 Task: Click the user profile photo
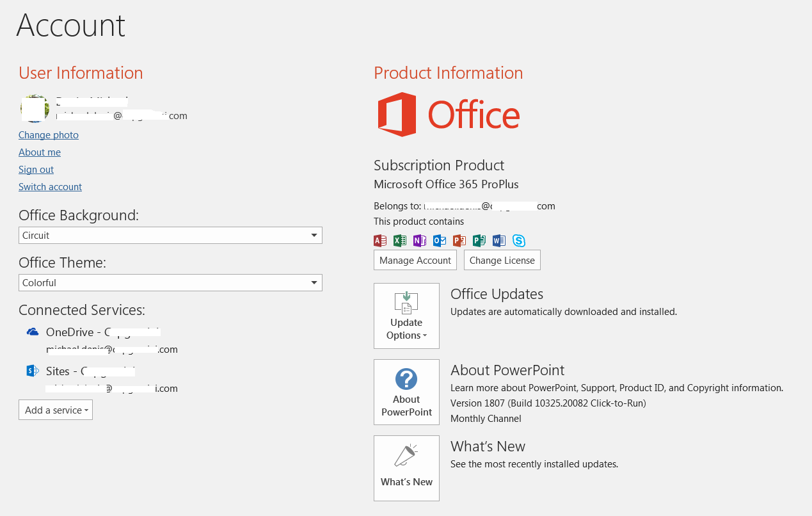35,109
